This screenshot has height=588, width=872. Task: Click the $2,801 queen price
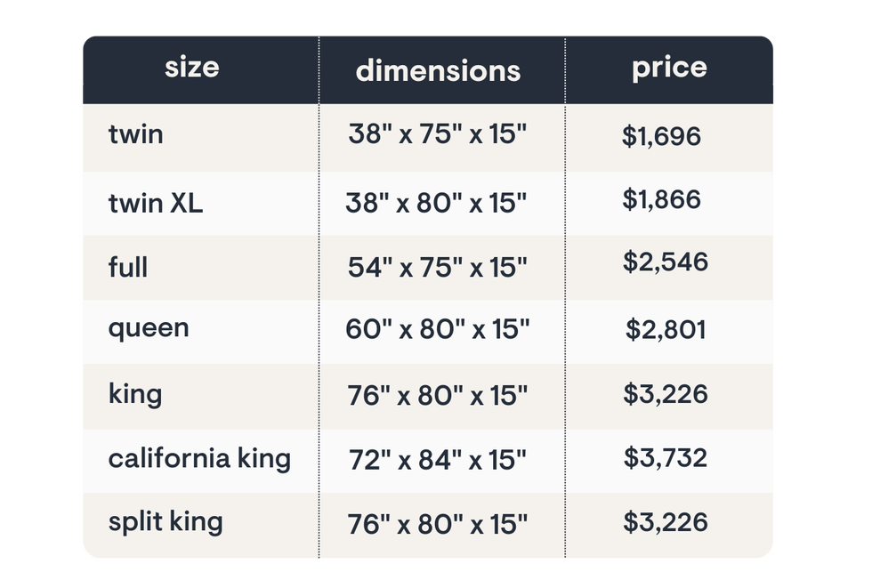click(x=666, y=329)
